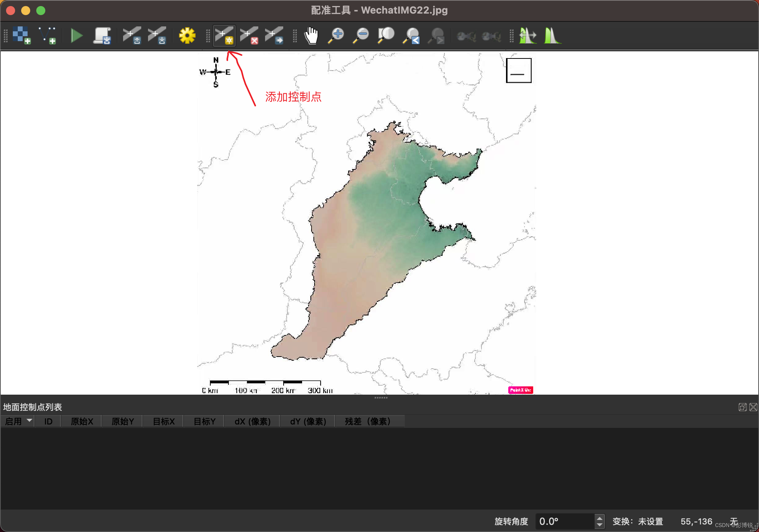Viewport: 759px width, 532px height.
Task: Click the Zoom In magnifier
Action: (x=336, y=35)
